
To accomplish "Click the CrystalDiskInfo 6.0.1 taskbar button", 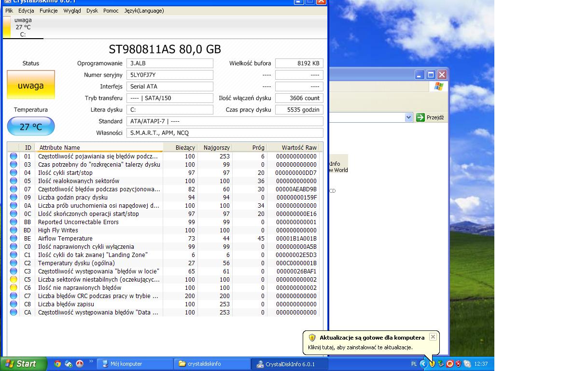I will coord(290,364).
